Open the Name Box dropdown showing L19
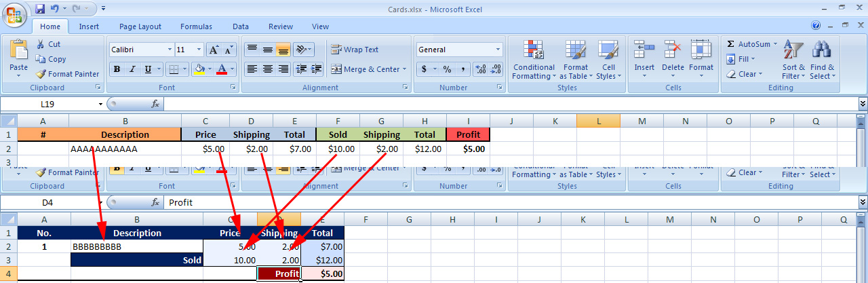The image size is (868, 283). pyautogui.click(x=101, y=105)
